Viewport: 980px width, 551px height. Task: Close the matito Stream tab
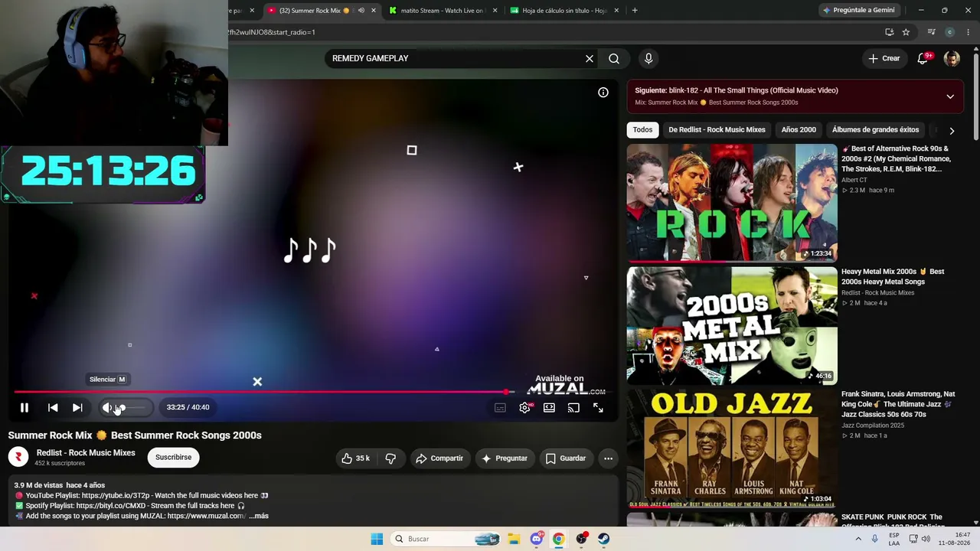(x=495, y=11)
